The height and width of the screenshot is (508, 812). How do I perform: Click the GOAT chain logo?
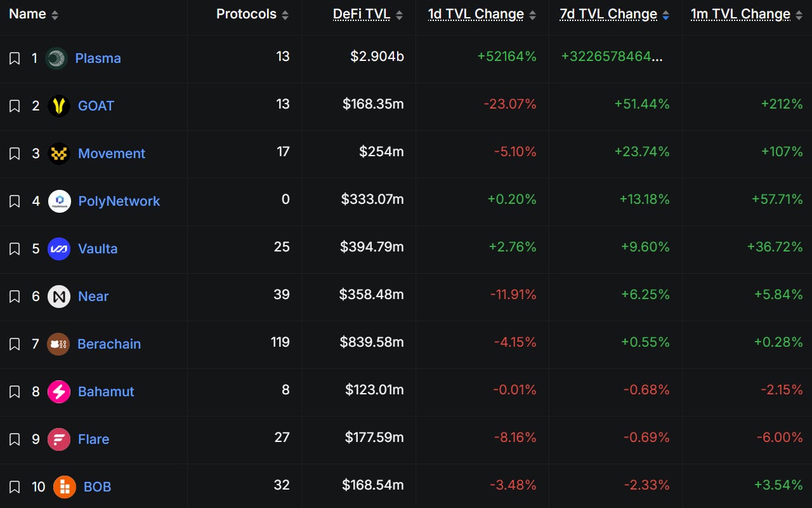click(59, 106)
